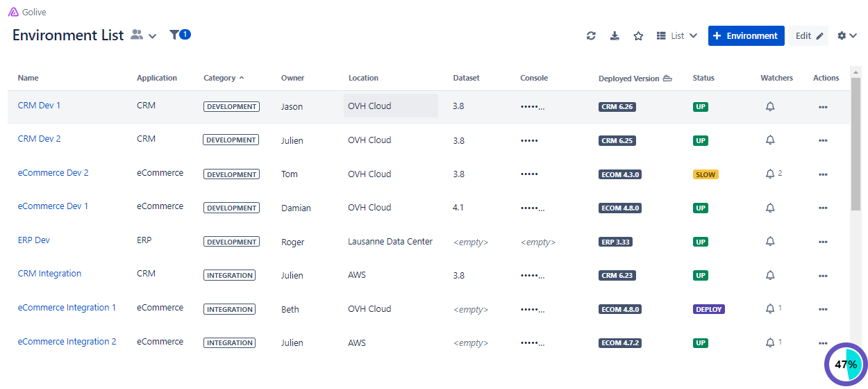Toggle watcher bell for eCommerce Integration 1

[769, 309]
